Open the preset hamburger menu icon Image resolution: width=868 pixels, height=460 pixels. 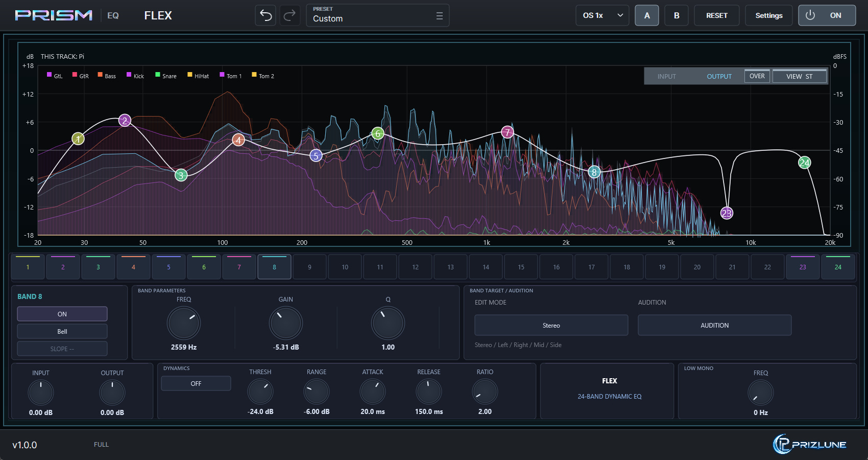(x=439, y=16)
